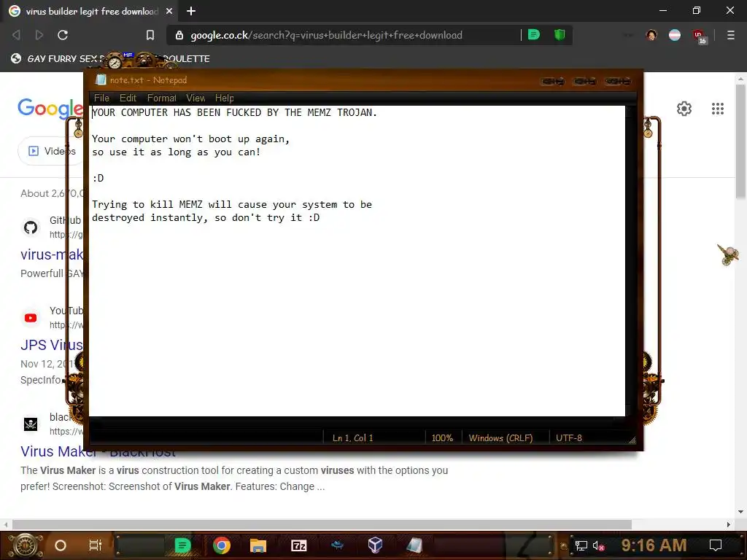Open the Notepad View menu

(x=196, y=98)
